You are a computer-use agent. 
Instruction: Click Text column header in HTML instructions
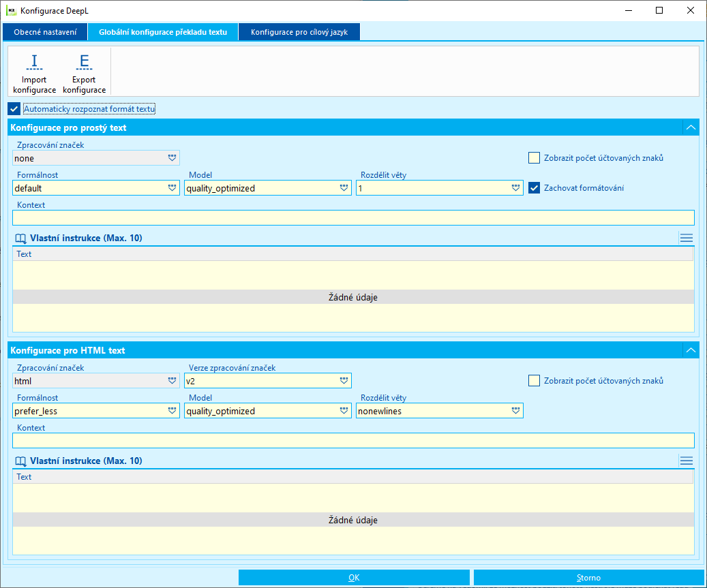click(x=352, y=477)
